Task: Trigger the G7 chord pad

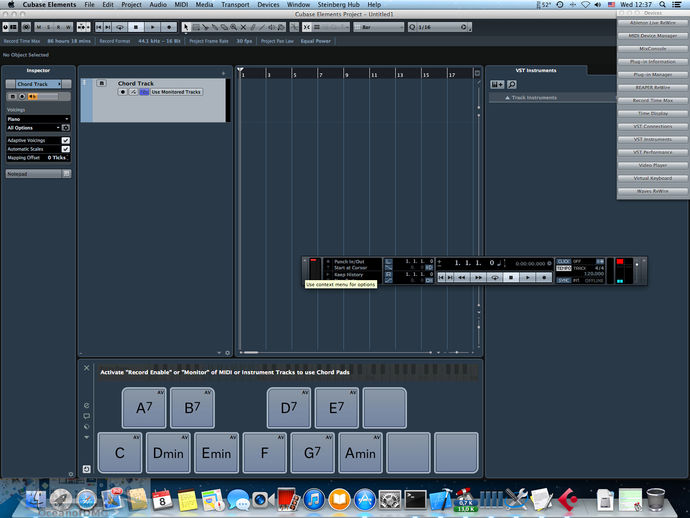Action: click(312, 453)
